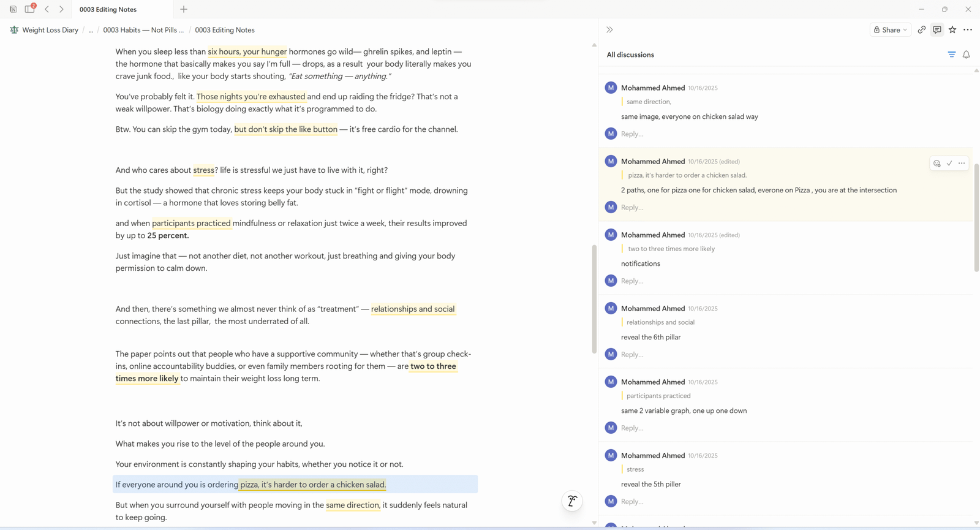Image resolution: width=980 pixels, height=530 pixels.
Task: Click the 0003 Editing Notes breadcrumb
Action: (225, 30)
